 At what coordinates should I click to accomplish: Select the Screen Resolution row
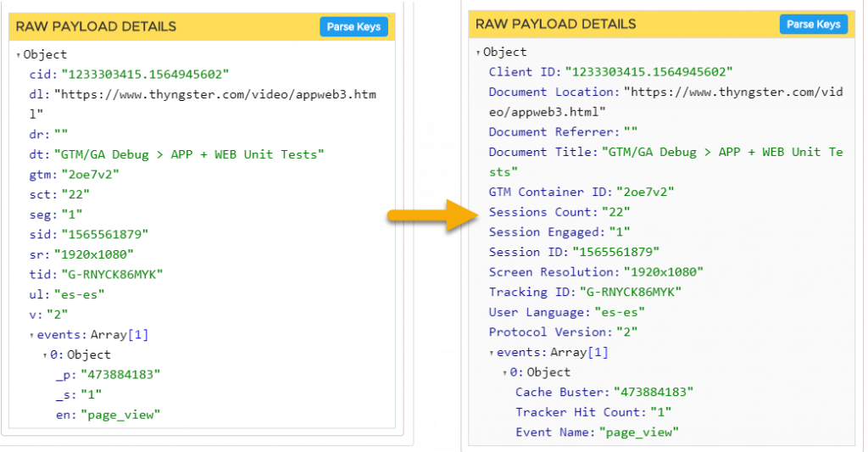(596, 272)
